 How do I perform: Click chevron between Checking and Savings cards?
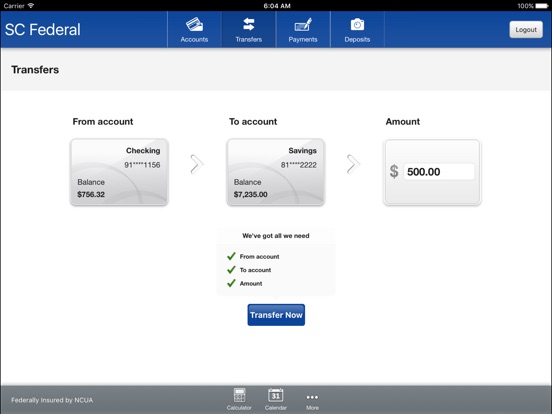pos(197,164)
